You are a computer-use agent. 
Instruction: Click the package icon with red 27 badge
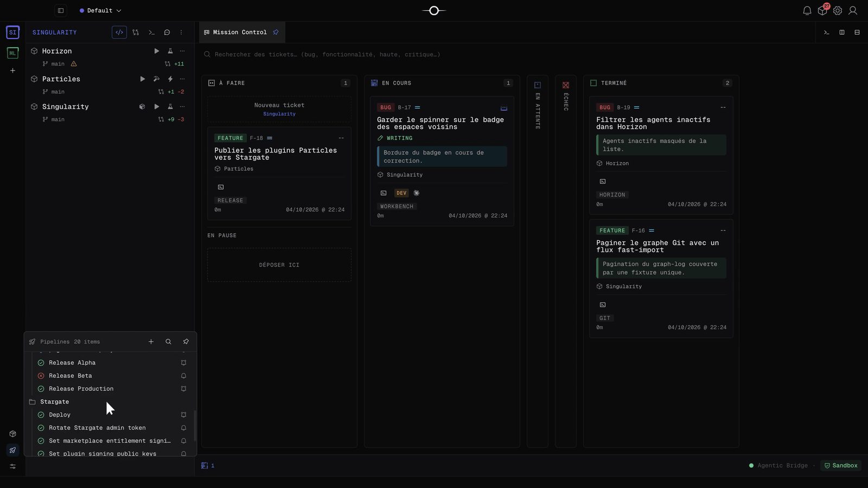823,10
